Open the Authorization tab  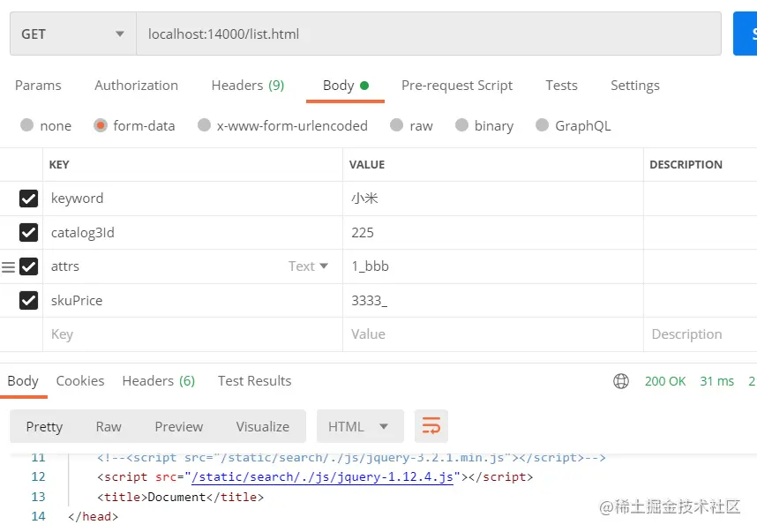[136, 86]
